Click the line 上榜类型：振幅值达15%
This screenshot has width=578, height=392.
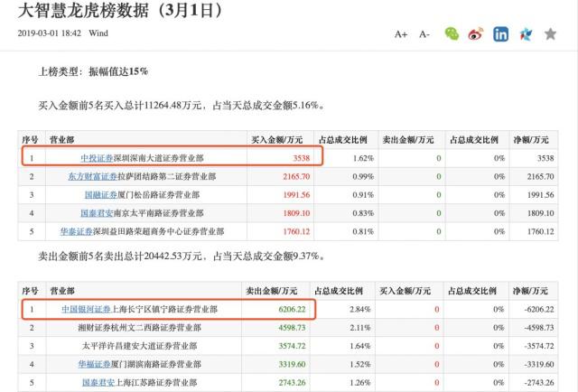pos(93,71)
